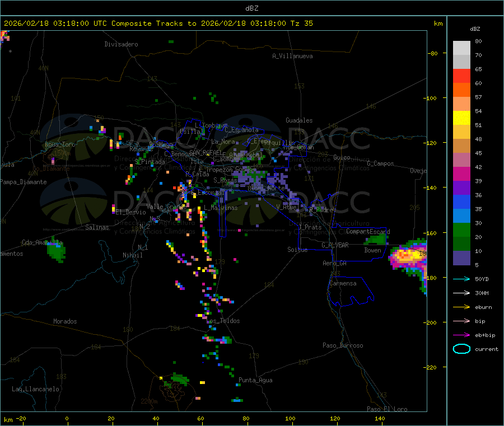Click the Punta_Agua map label
Viewport: 504px width, 426px height.
(x=255, y=380)
